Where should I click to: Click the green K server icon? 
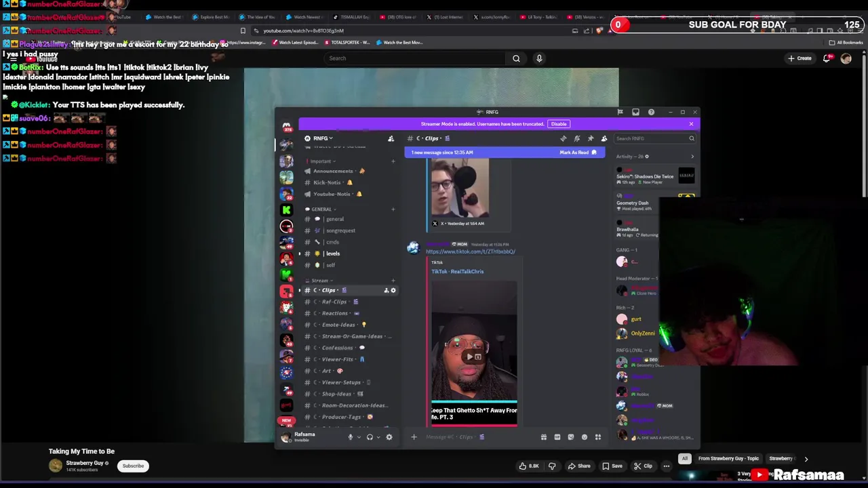(x=286, y=210)
